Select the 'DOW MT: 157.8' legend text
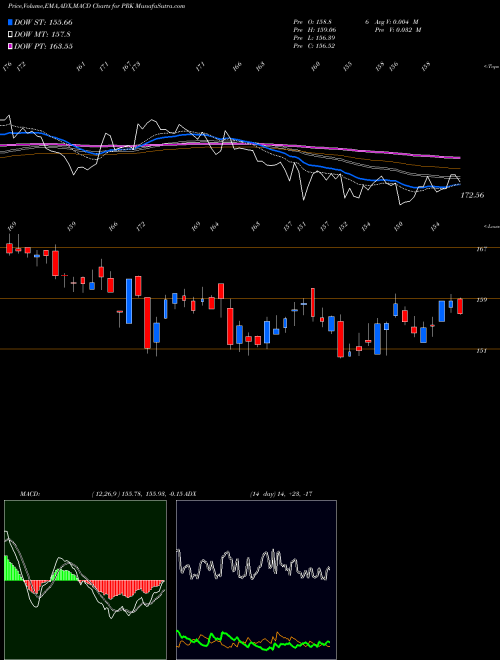The image size is (500, 660). click(42, 35)
